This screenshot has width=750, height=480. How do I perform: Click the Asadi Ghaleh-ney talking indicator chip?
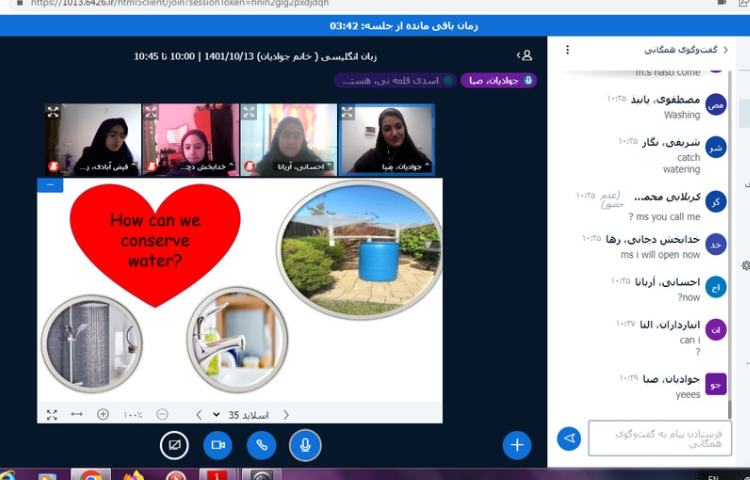[x=396, y=80]
